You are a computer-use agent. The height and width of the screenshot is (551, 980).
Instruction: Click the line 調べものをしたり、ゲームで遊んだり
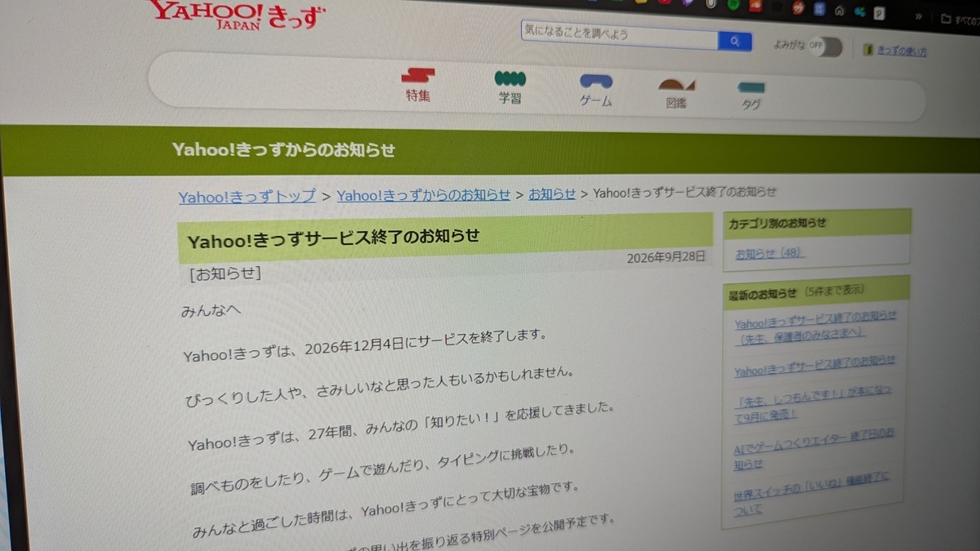pos(382,469)
